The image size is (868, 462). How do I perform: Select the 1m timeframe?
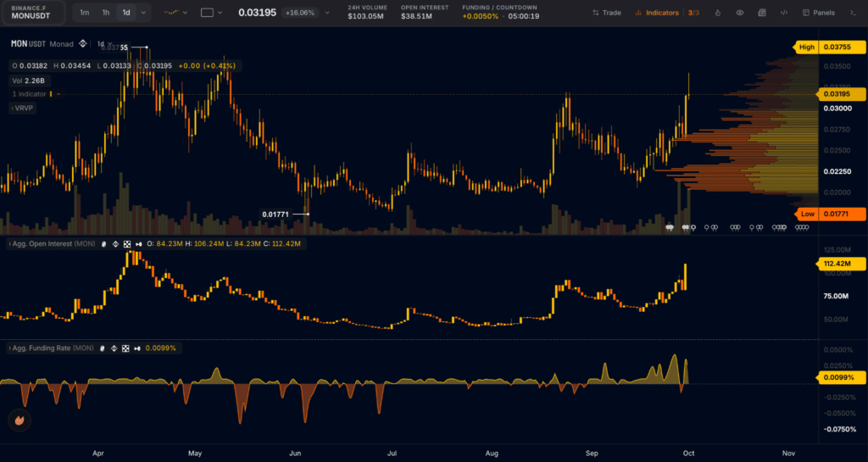point(84,12)
